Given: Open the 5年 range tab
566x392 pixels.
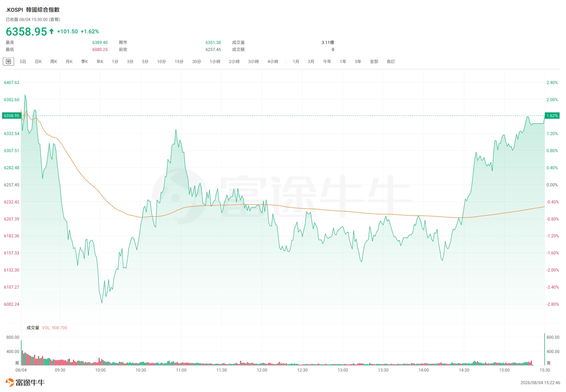Looking at the screenshot, I should pos(358,62).
